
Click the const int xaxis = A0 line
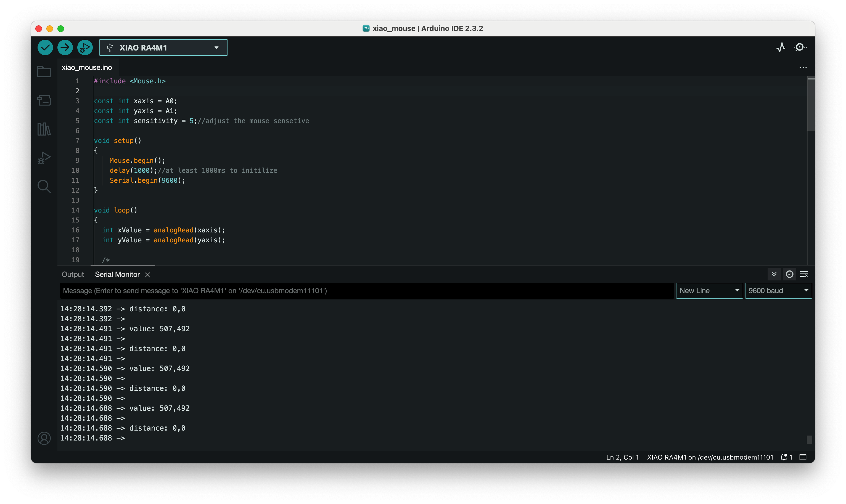pos(135,101)
